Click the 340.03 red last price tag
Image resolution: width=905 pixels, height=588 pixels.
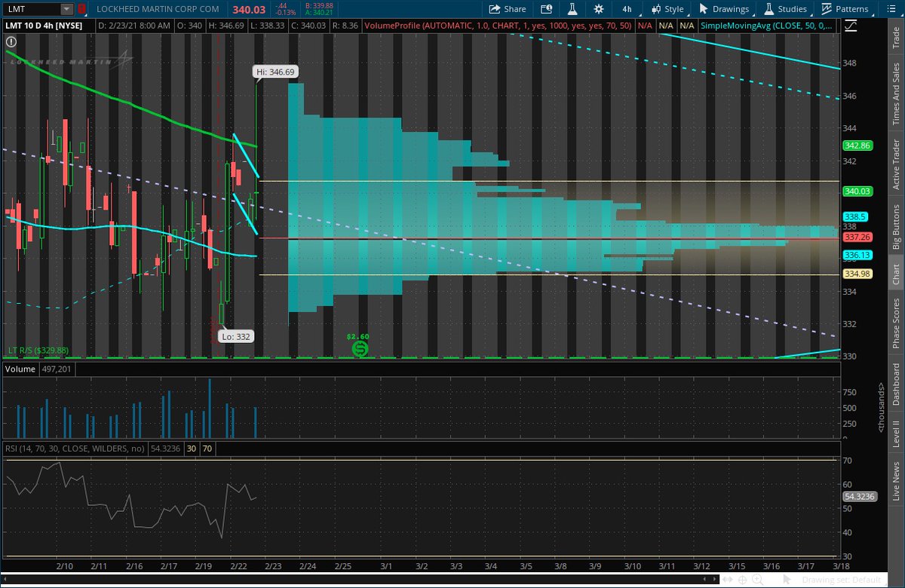pos(858,191)
